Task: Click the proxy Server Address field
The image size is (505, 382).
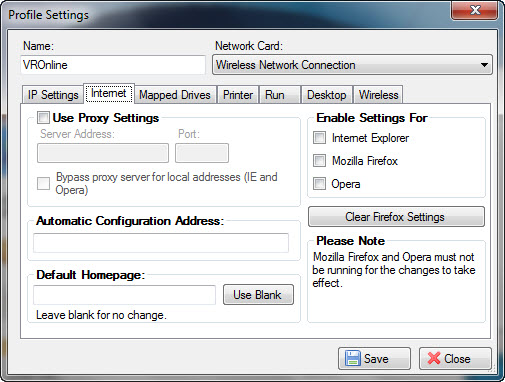Action: [x=103, y=153]
